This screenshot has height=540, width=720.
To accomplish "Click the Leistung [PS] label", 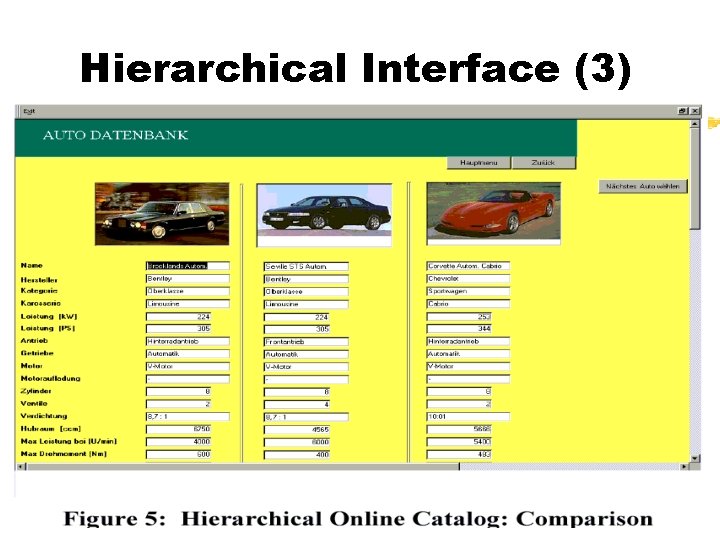I will (x=48, y=328).
